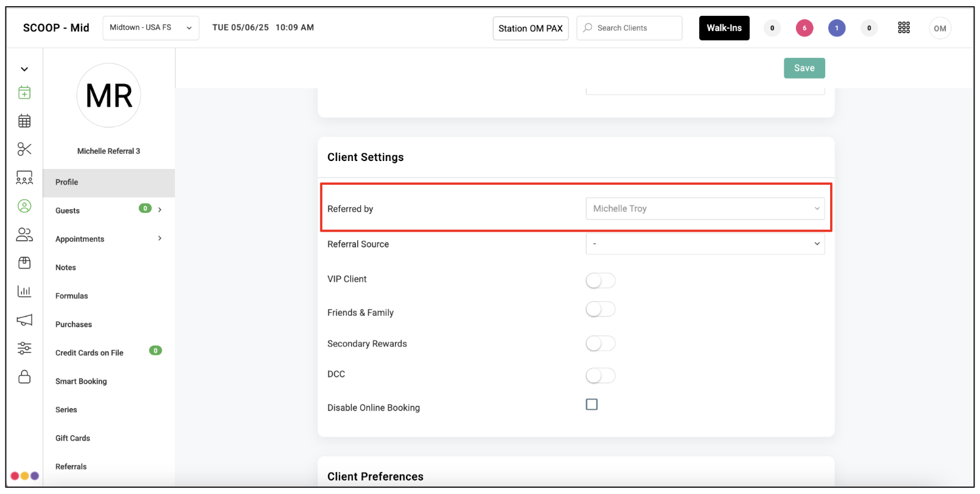Image resolution: width=980 pixels, height=494 pixels.
Task: Click the search magnifier icon
Action: (x=588, y=27)
